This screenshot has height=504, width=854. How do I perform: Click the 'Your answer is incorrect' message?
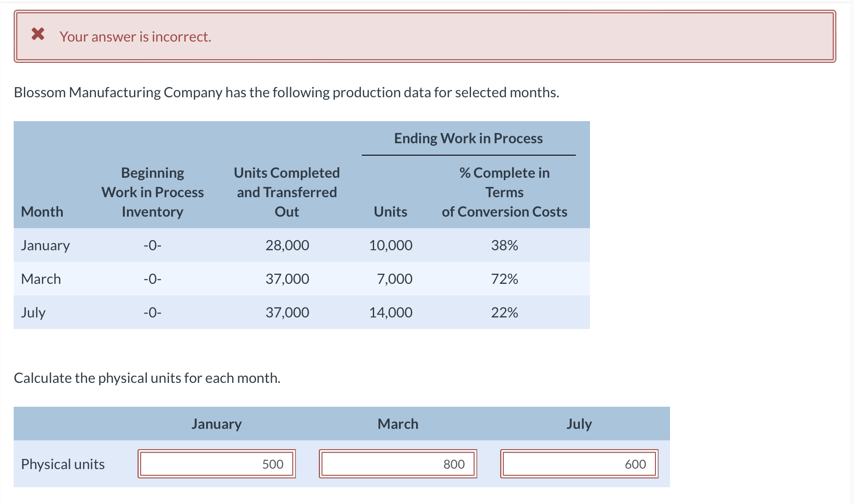135,37
